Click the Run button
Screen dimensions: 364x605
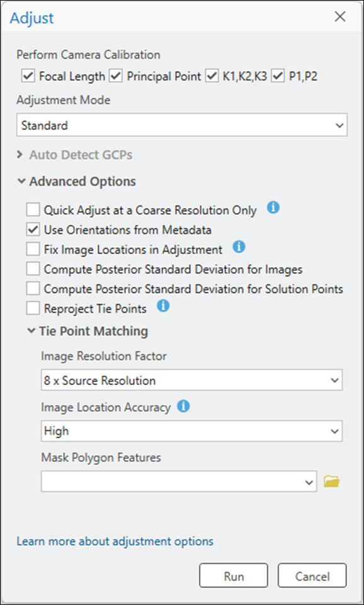coord(234,575)
